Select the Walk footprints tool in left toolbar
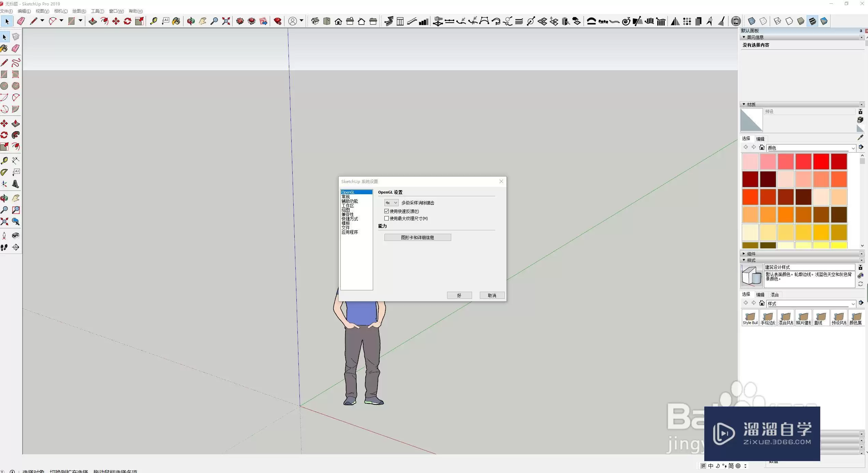Screen dimensions: 868x473 point(4,247)
